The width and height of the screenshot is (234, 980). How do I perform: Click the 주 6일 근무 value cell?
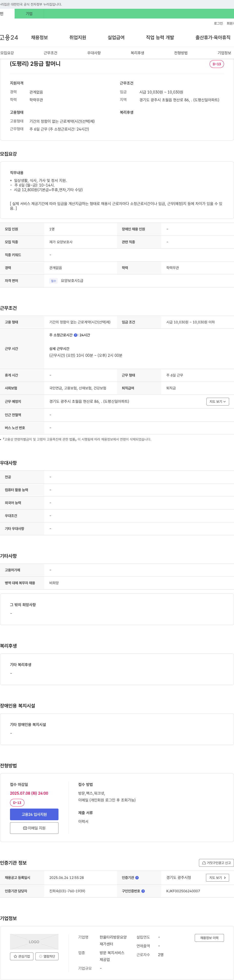[x=175, y=375]
